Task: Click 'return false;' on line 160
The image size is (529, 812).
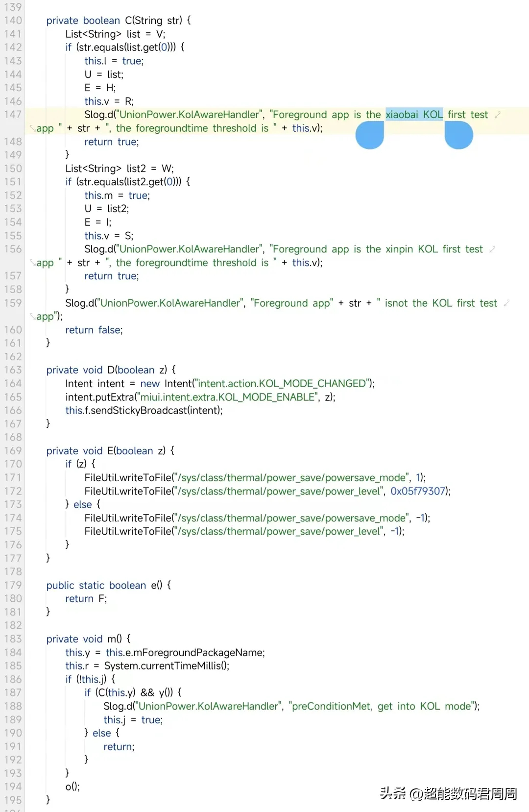Action: [94, 330]
